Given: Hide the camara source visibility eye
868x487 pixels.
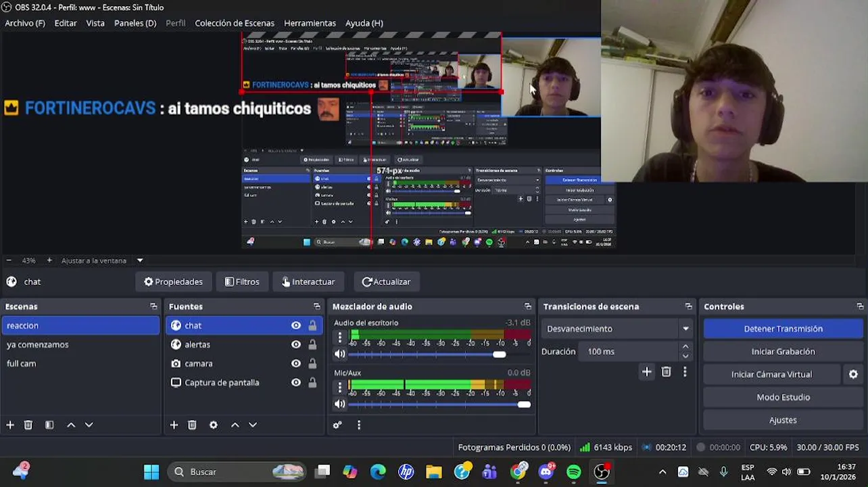Looking at the screenshot, I should click(x=296, y=363).
